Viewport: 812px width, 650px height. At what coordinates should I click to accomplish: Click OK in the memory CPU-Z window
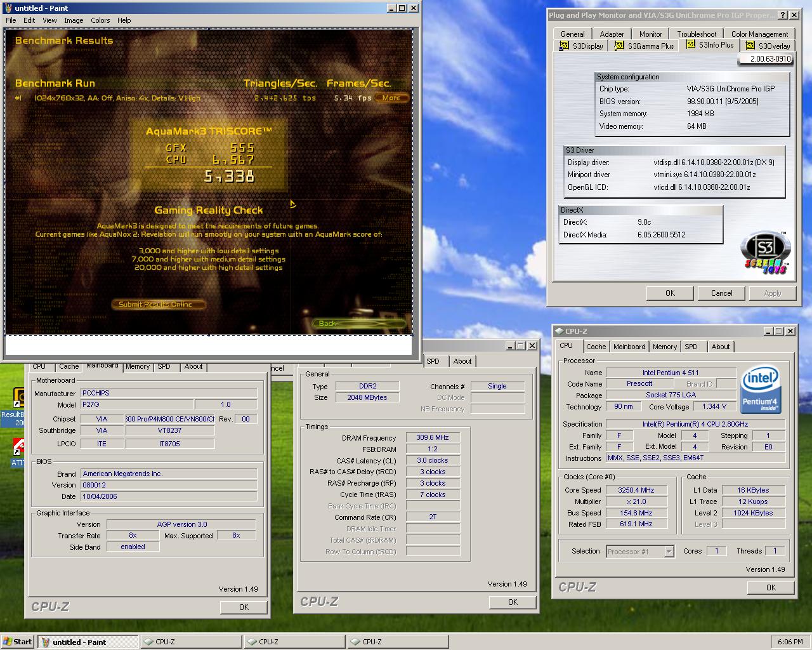513,602
